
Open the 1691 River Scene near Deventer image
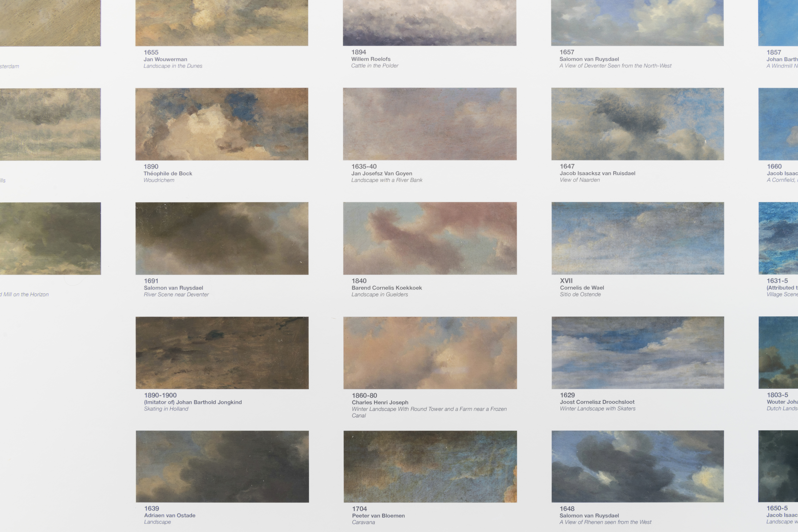tap(222, 239)
